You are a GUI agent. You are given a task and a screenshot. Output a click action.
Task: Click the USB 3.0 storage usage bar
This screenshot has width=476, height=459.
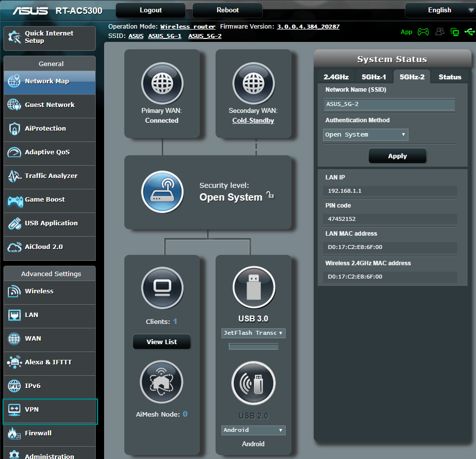tap(254, 347)
